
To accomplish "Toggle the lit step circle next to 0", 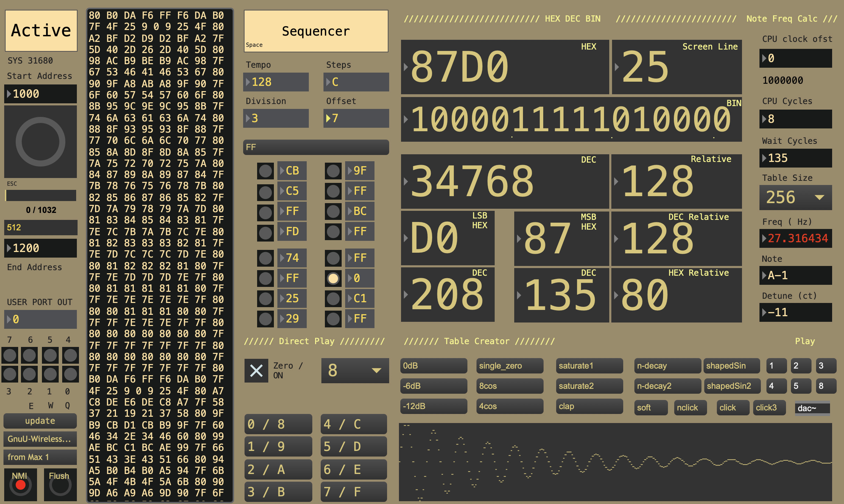I will point(333,278).
